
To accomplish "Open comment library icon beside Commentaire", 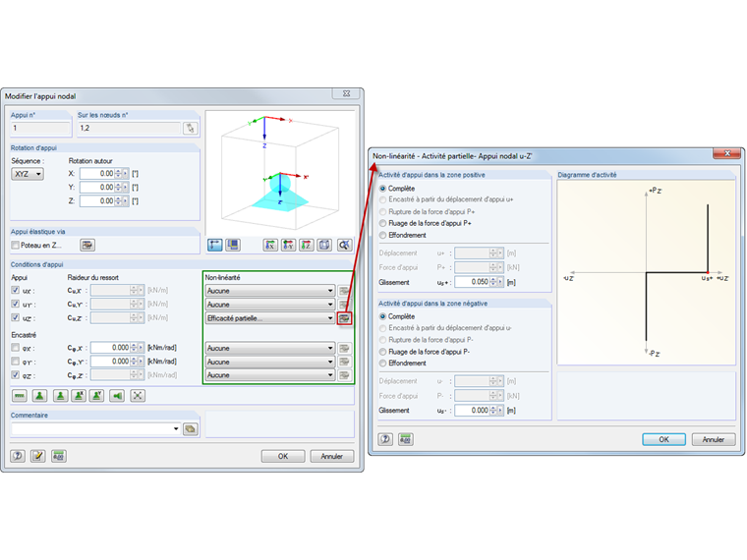I will (x=191, y=429).
